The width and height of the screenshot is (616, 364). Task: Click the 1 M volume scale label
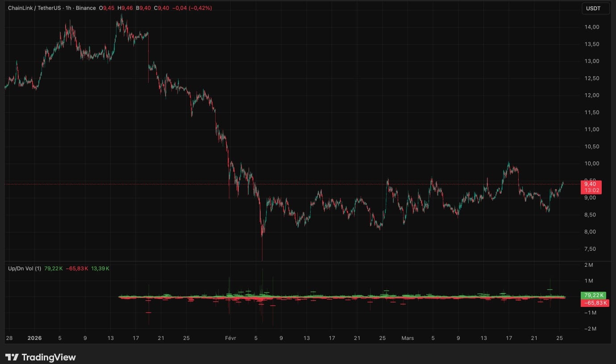[588, 281]
